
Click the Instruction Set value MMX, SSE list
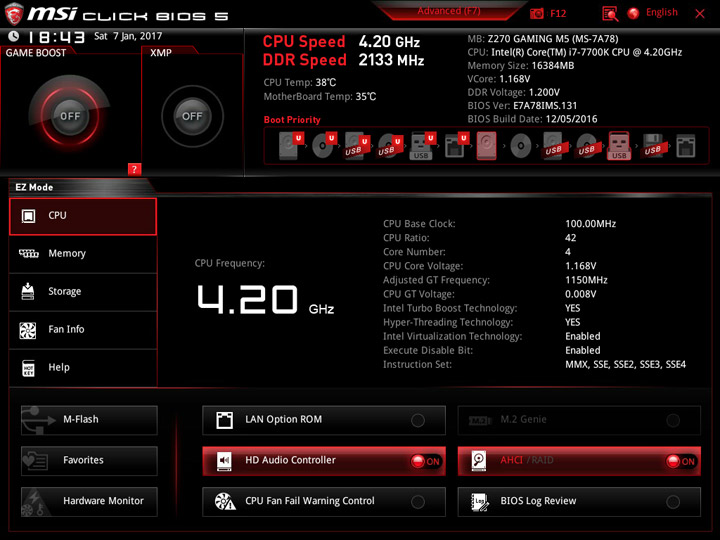click(625, 365)
